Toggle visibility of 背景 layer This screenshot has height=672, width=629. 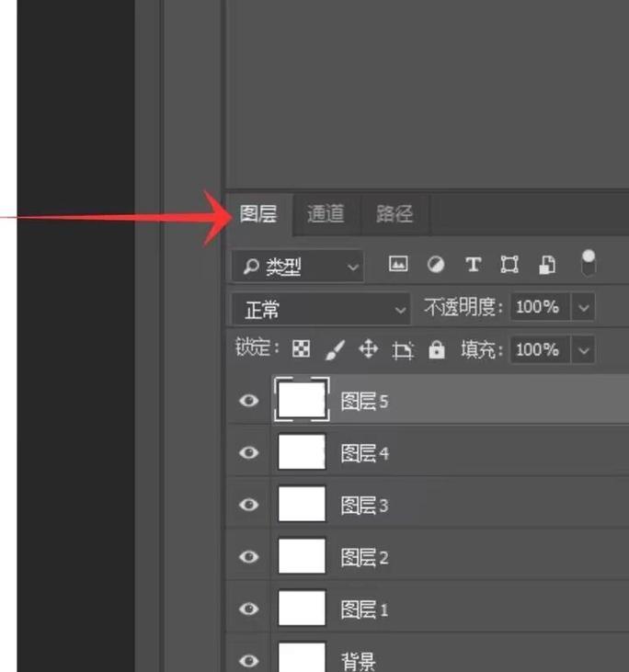(x=248, y=660)
